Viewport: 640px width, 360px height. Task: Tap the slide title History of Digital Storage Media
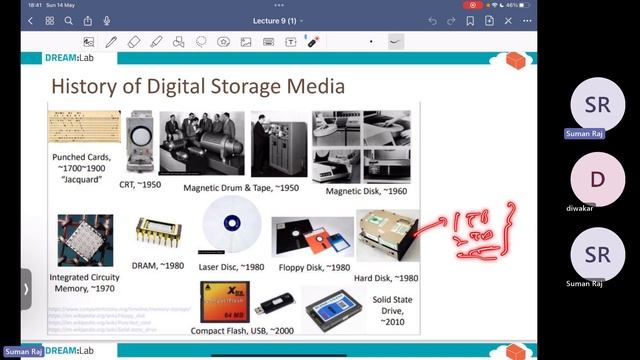pyautogui.click(x=198, y=87)
